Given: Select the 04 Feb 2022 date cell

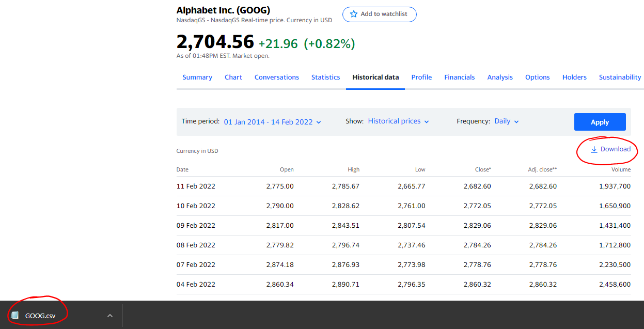Looking at the screenshot, I should pos(196,285).
